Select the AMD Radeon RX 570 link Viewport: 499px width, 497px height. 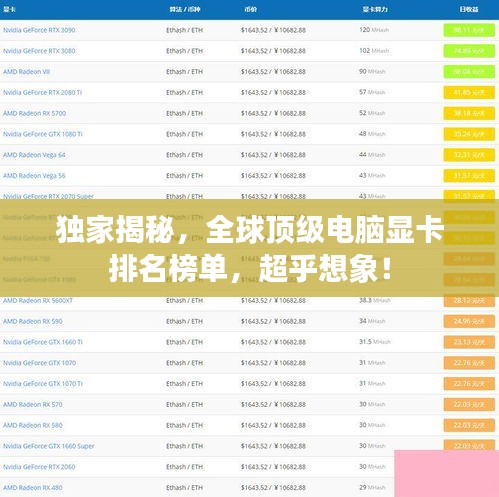33,404
